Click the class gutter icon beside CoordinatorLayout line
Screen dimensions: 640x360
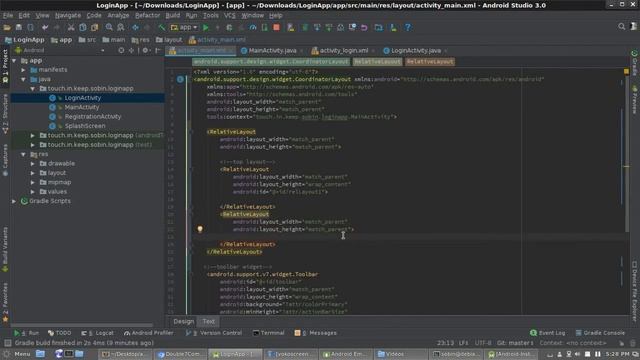pyautogui.click(x=180, y=79)
